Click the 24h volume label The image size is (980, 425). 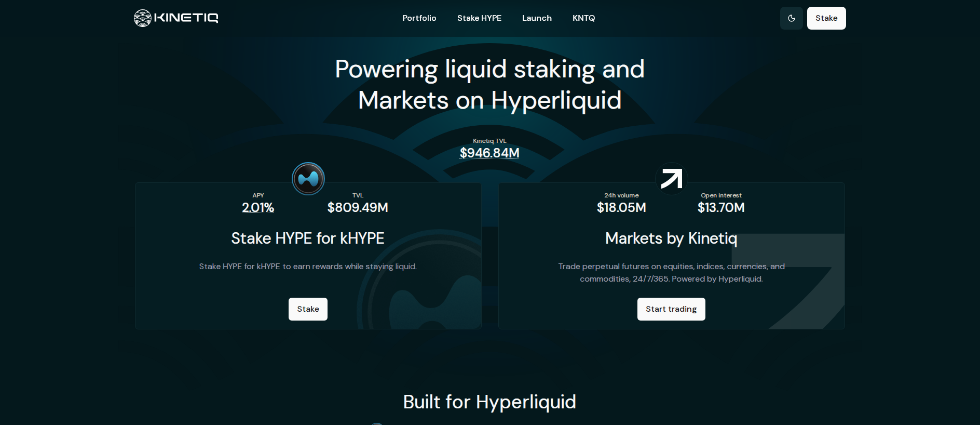click(x=621, y=195)
